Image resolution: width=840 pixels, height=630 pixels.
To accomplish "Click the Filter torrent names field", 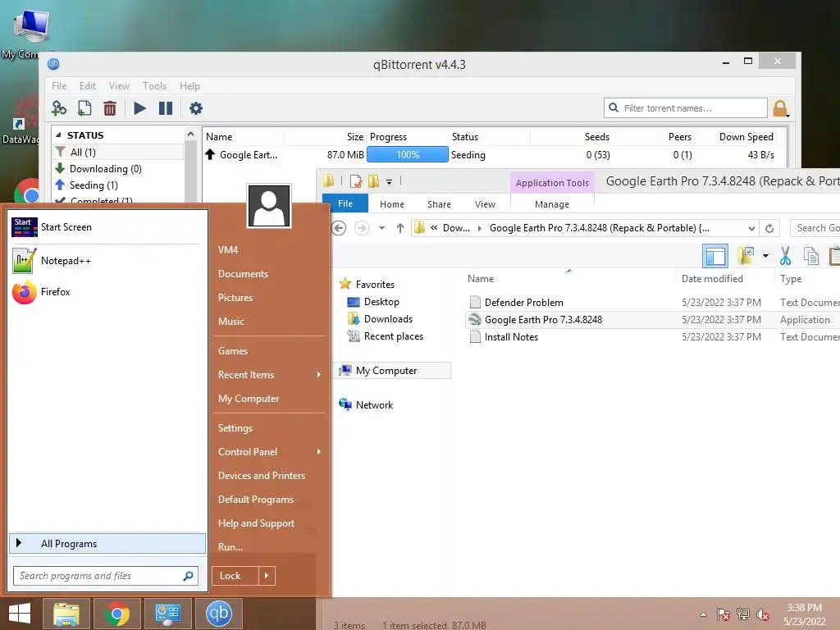I will point(685,108).
